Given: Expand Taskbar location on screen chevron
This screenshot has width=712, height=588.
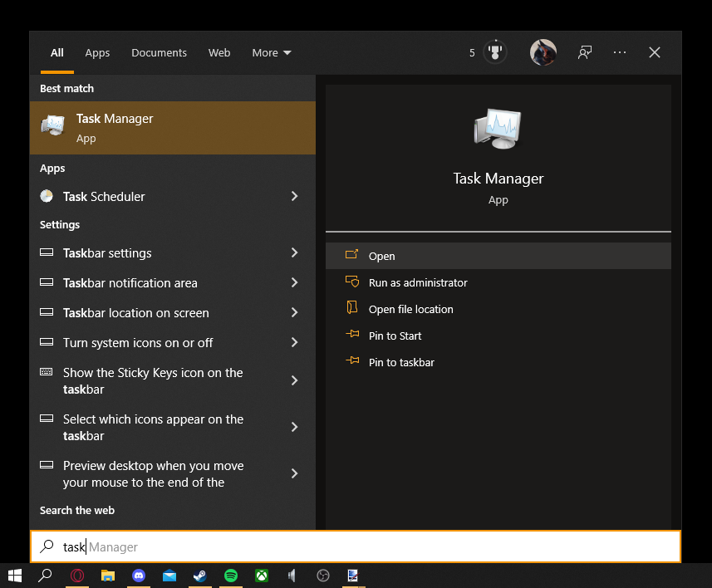Looking at the screenshot, I should pyautogui.click(x=294, y=312).
